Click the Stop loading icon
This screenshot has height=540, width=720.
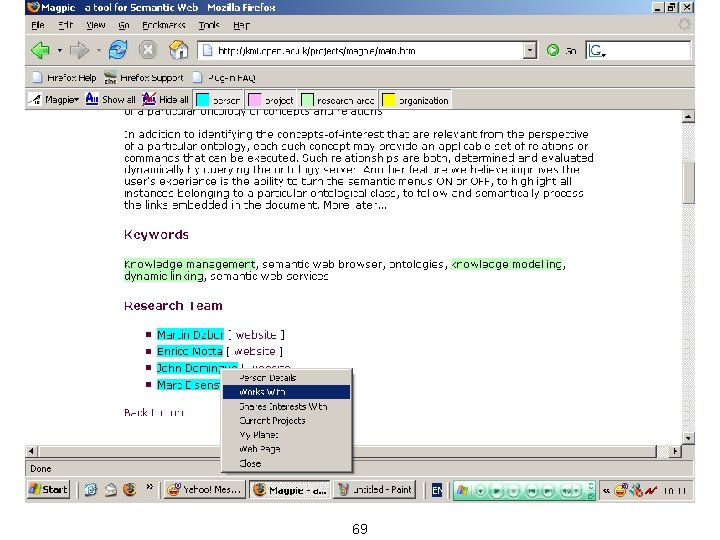pyautogui.click(x=148, y=50)
